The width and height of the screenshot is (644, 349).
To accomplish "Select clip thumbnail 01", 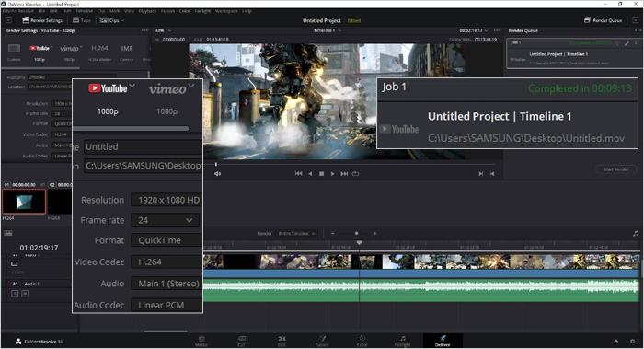I will point(24,202).
